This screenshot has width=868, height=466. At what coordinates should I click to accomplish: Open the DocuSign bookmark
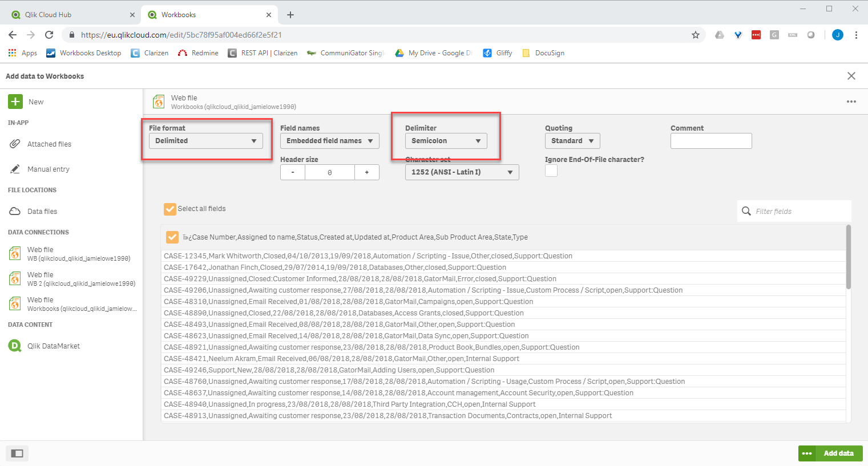pyautogui.click(x=543, y=53)
